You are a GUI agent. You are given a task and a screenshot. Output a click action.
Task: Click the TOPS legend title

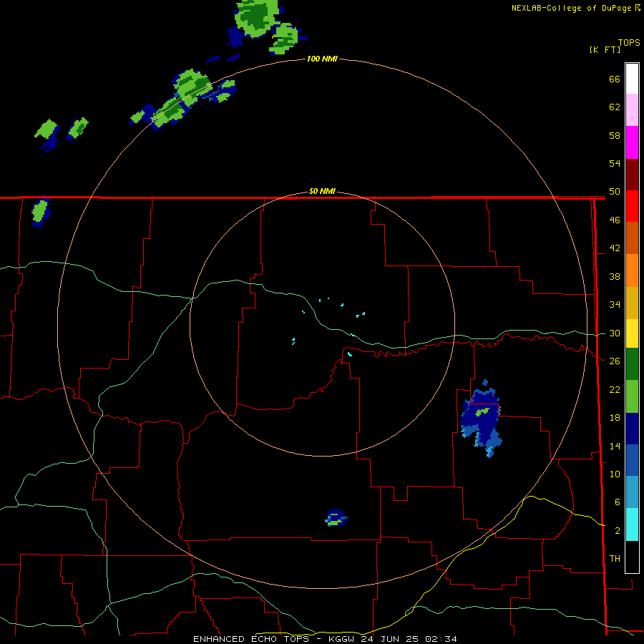click(x=629, y=43)
